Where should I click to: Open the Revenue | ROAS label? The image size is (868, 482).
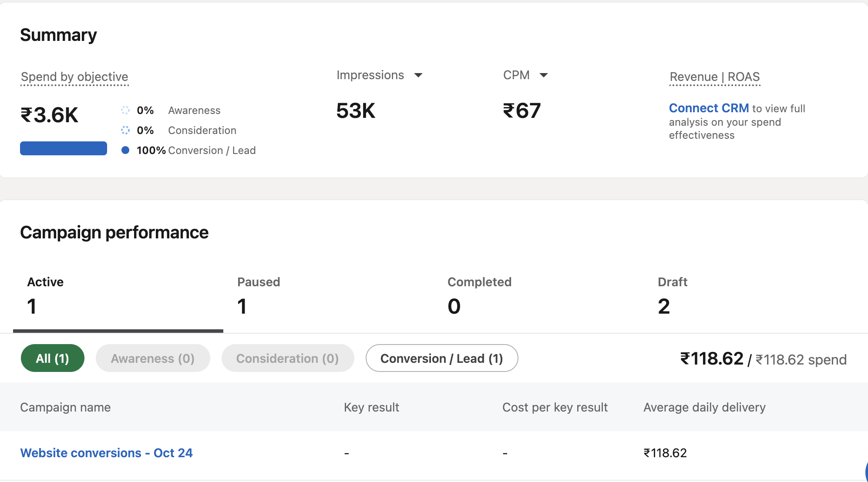pos(715,77)
